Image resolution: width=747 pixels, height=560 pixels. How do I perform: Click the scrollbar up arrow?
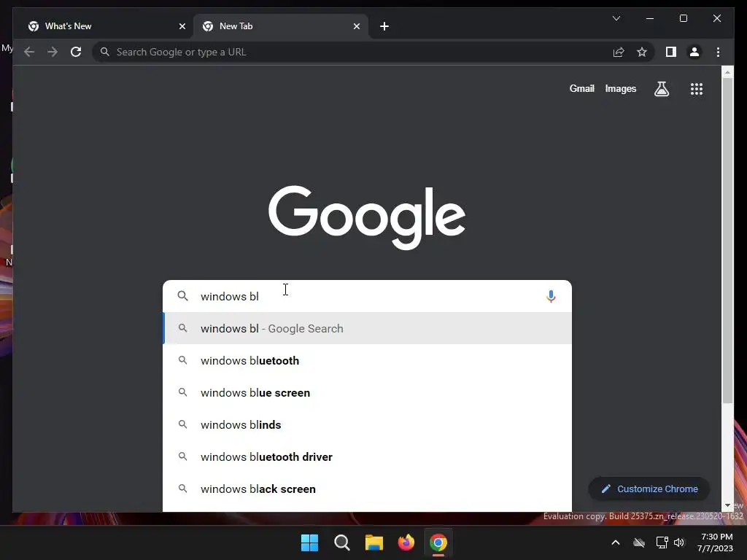[x=727, y=72]
